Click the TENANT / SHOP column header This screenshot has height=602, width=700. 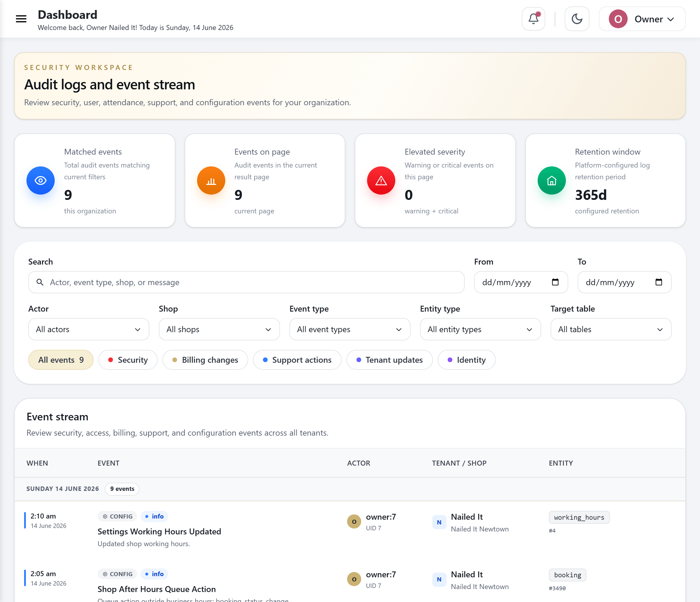[459, 463]
